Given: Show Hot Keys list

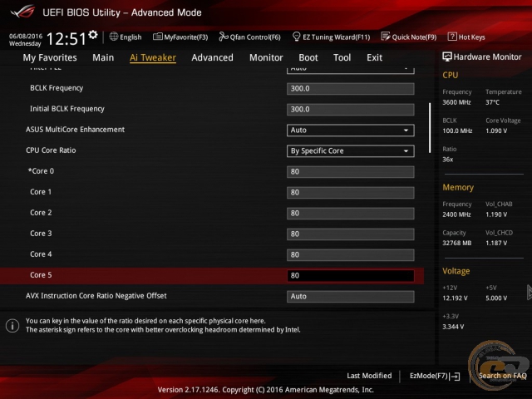Looking at the screenshot, I should pyautogui.click(x=466, y=37).
